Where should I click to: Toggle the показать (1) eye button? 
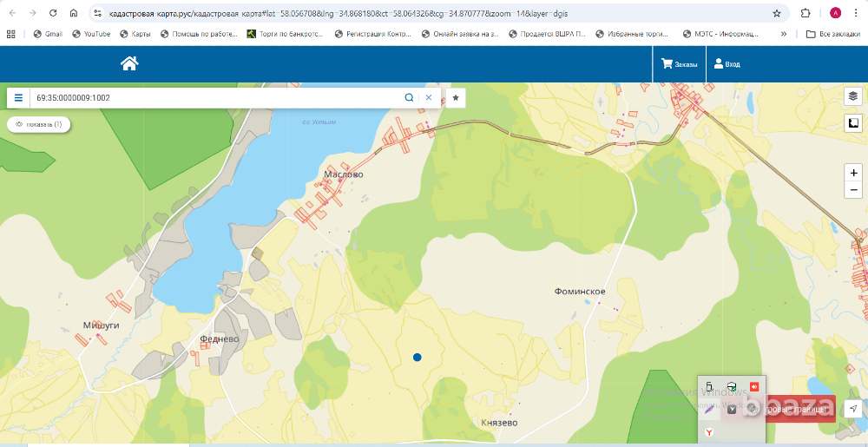[x=39, y=124]
